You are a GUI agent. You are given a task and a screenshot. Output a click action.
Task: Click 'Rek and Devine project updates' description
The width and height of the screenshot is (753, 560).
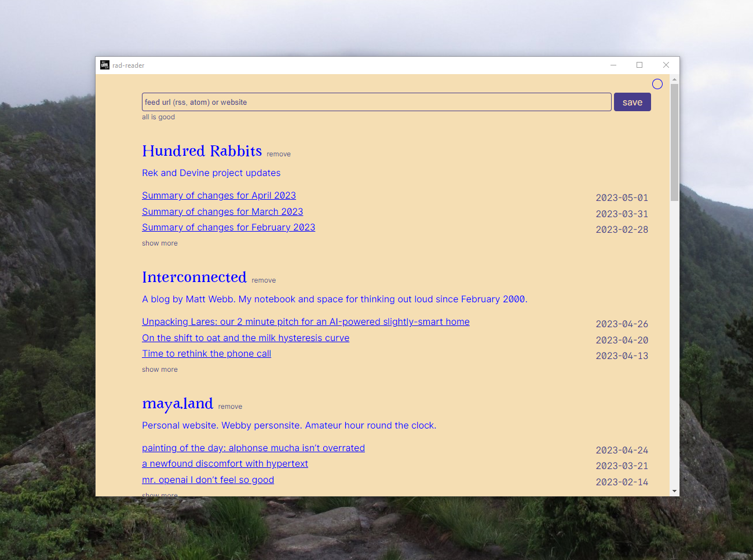[211, 173]
